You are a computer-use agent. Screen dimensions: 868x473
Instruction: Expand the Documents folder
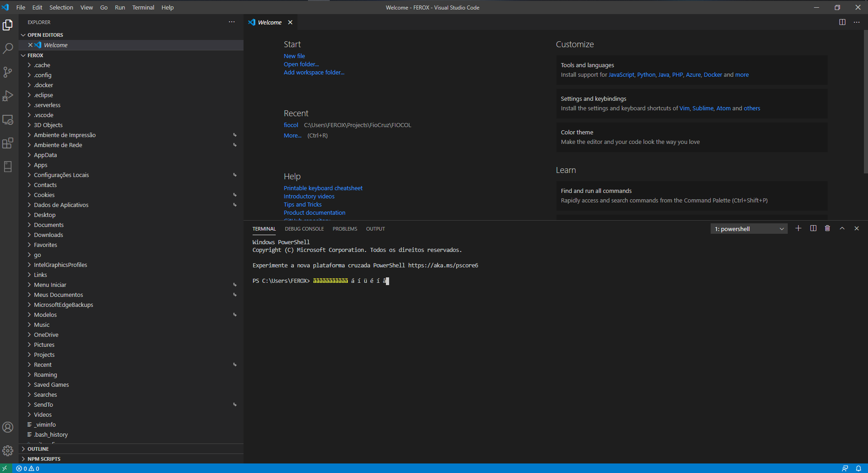[132, 225]
